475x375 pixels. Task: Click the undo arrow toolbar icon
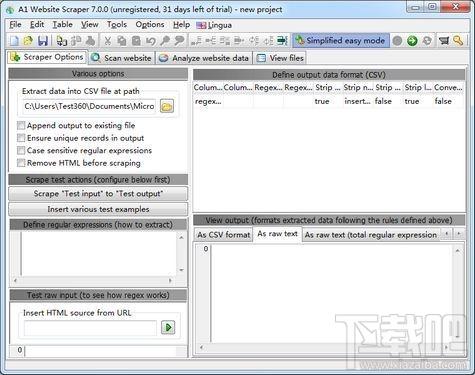pyautogui.click(x=151, y=41)
